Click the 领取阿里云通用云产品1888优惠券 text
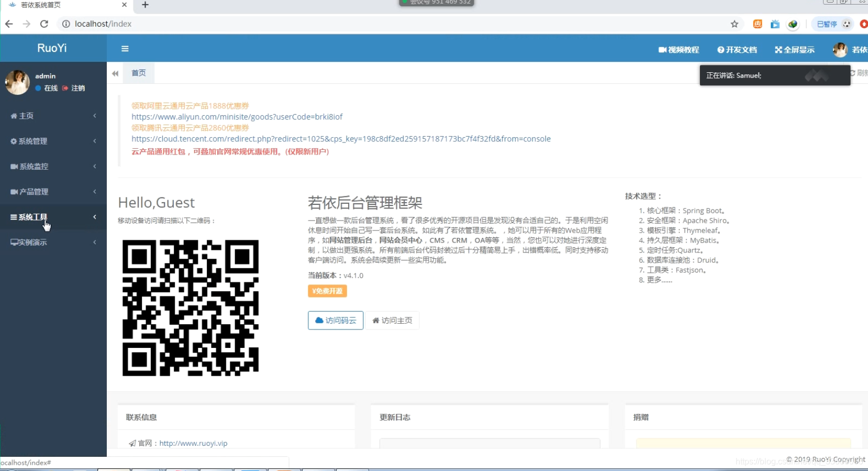This screenshot has height=471, width=868. coord(190,106)
